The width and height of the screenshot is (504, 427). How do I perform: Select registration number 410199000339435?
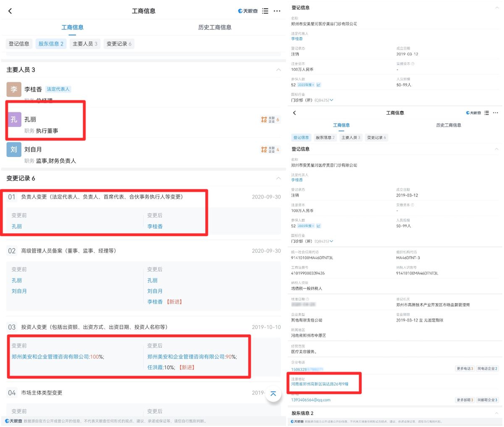[308, 273]
